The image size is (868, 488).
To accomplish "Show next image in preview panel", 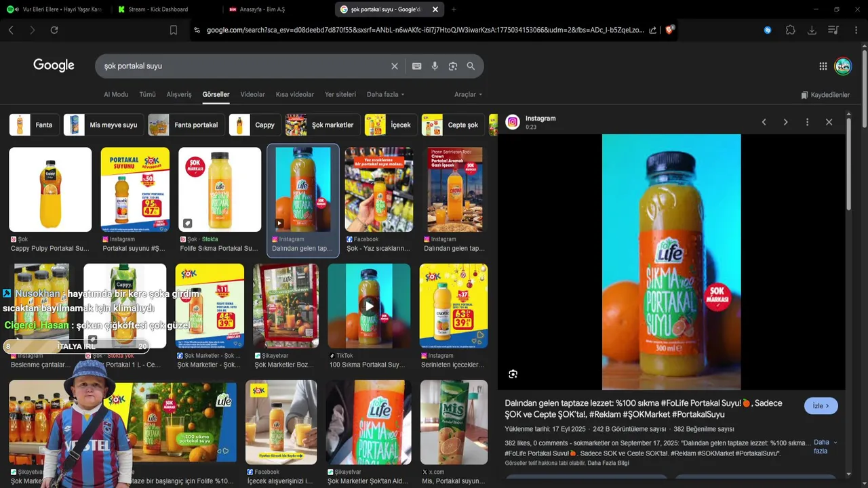I will click(x=785, y=122).
